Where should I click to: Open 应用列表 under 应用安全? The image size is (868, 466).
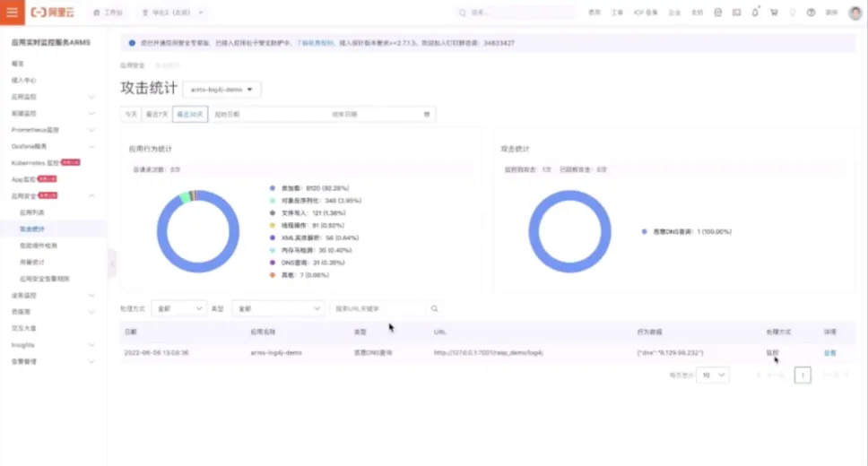pyautogui.click(x=32, y=212)
